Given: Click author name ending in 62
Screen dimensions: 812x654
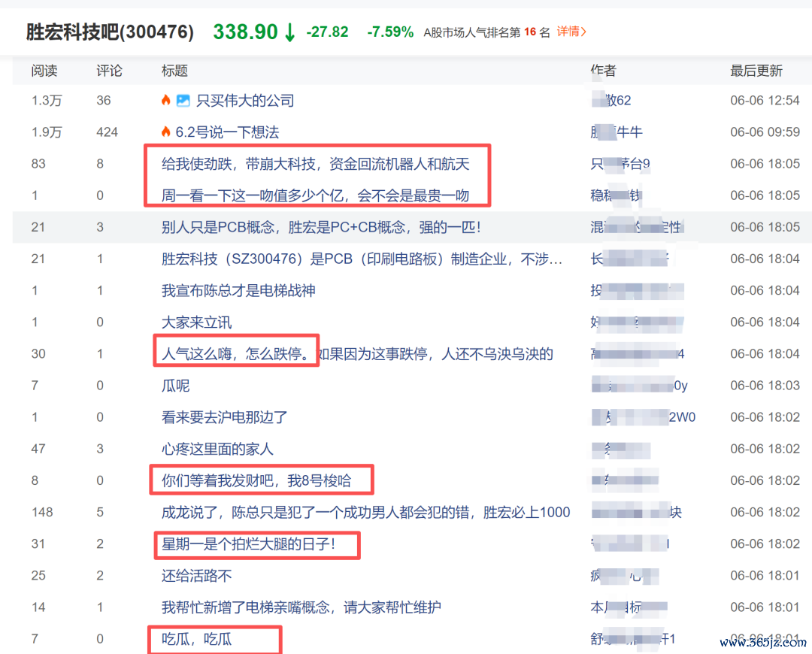Looking at the screenshot, I should 611,101.
